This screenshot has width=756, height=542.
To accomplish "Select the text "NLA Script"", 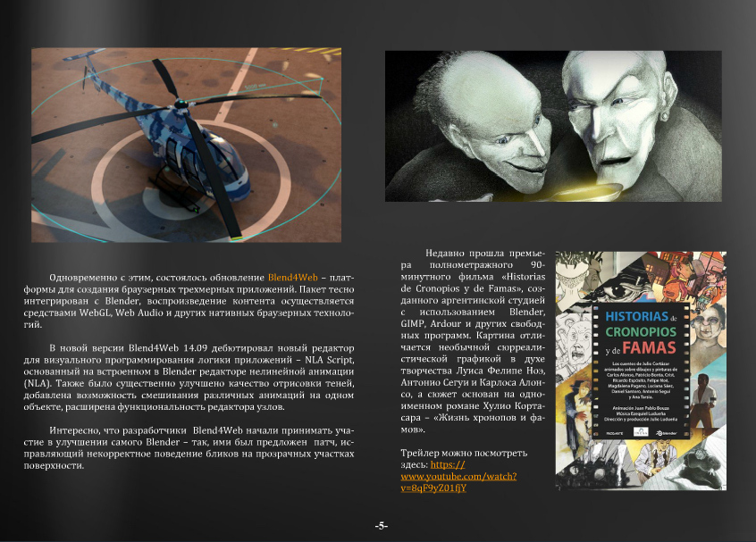I will 330,360.
